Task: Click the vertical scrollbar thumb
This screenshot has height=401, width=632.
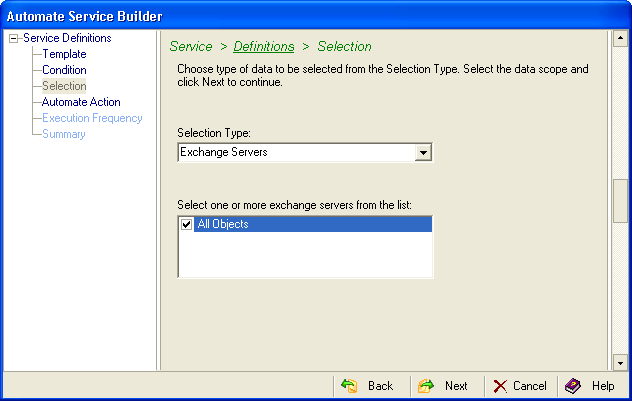Action: click(620, 201)
